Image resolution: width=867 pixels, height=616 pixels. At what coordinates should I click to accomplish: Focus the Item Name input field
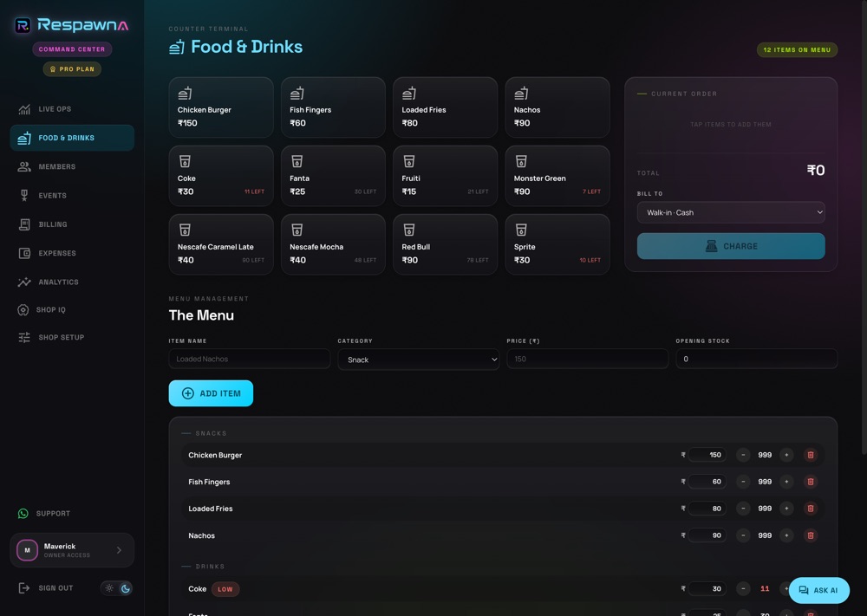(x=250, y=359)
